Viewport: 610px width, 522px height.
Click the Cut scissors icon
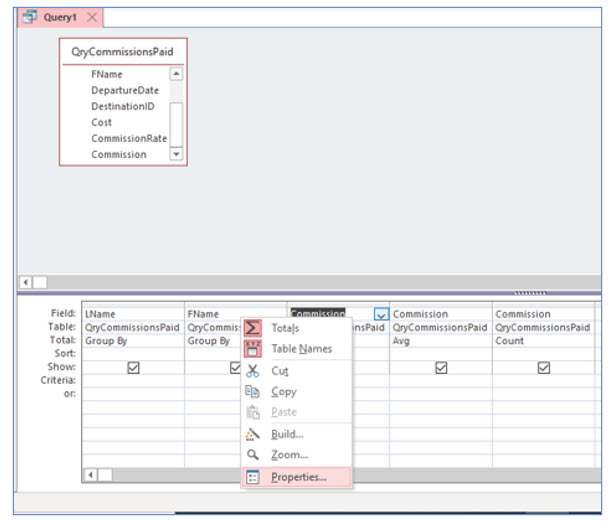tap(252, 371)
